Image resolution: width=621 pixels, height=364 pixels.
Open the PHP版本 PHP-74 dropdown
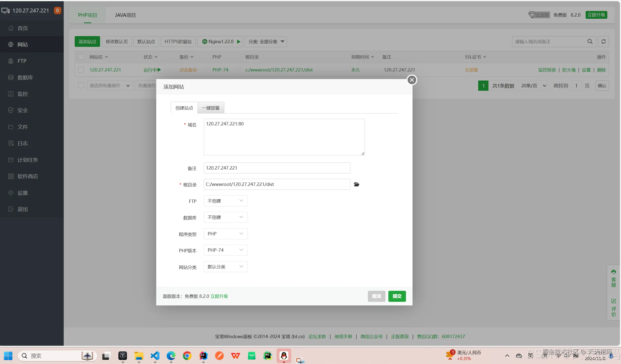[225, 250]
